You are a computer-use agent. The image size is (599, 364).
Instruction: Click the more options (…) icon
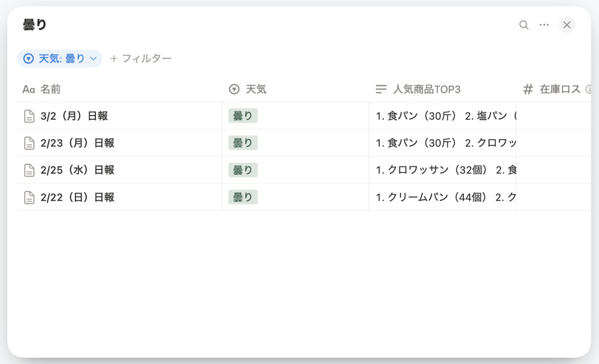coord(544,25)
